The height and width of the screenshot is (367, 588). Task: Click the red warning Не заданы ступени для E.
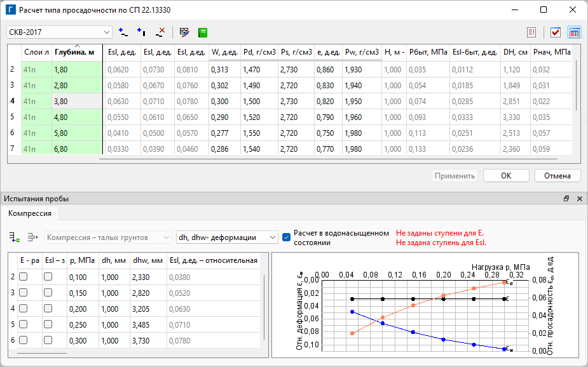[x=439, y=233]
